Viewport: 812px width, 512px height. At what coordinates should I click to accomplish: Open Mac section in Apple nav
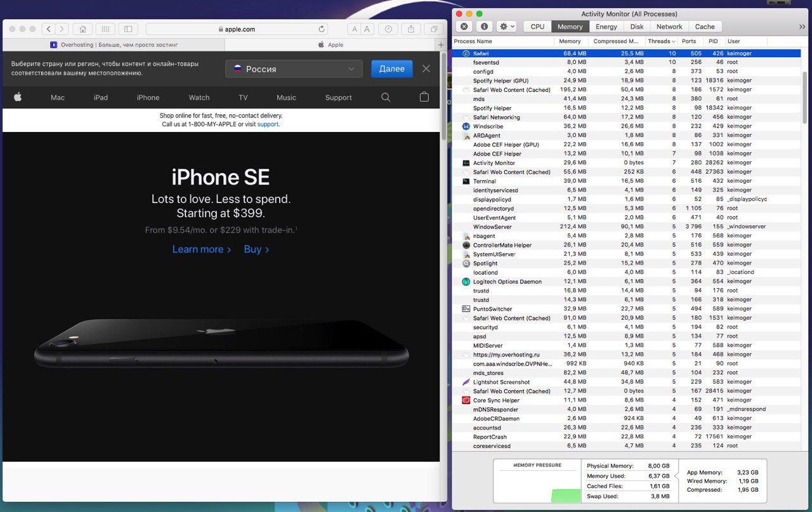(58, 98)
